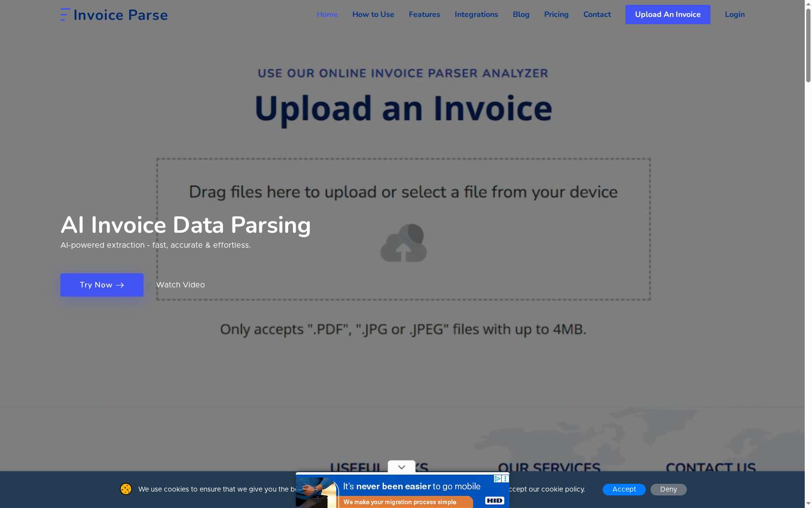The width and height of the screenshot is (812, 508).
Task: Collapse the ad using the chevron button
Action: 401,467
